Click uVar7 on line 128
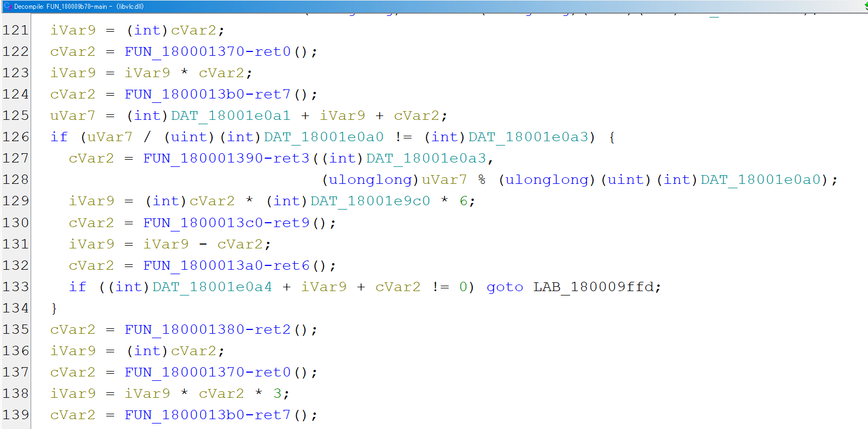Image resolution: width=868 pixels, height=429 pixels. [444, 179]
